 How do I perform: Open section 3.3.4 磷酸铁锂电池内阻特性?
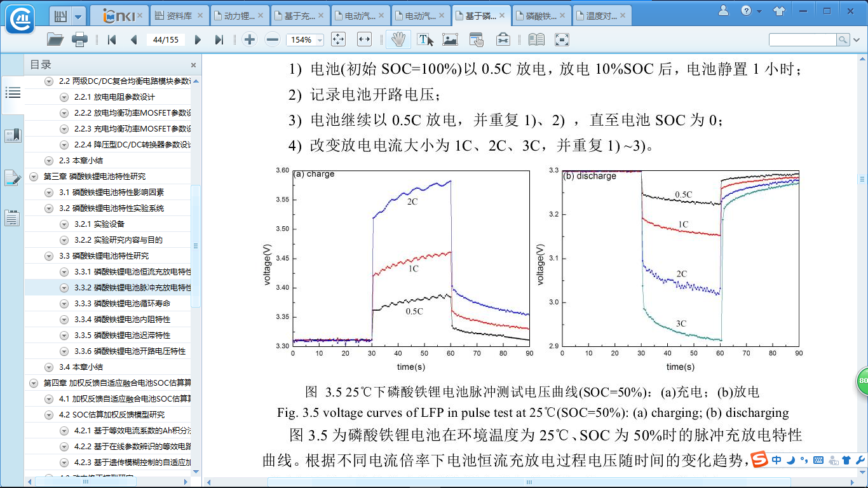tap(132, 320)
